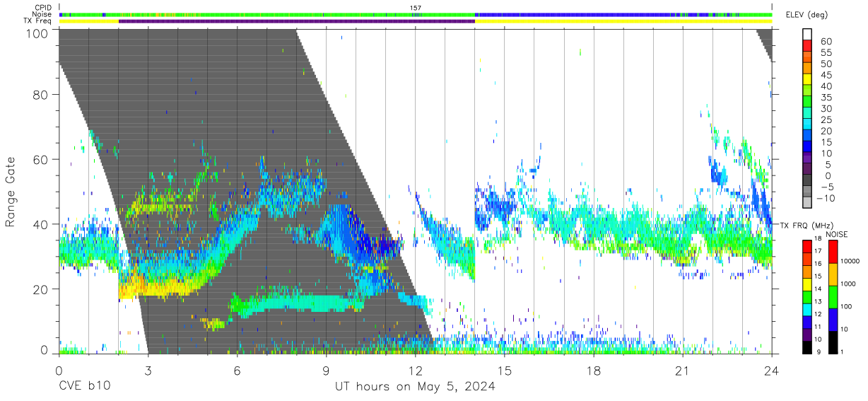Click the green 100–1000 band of the NOISE colorbar

833,296
